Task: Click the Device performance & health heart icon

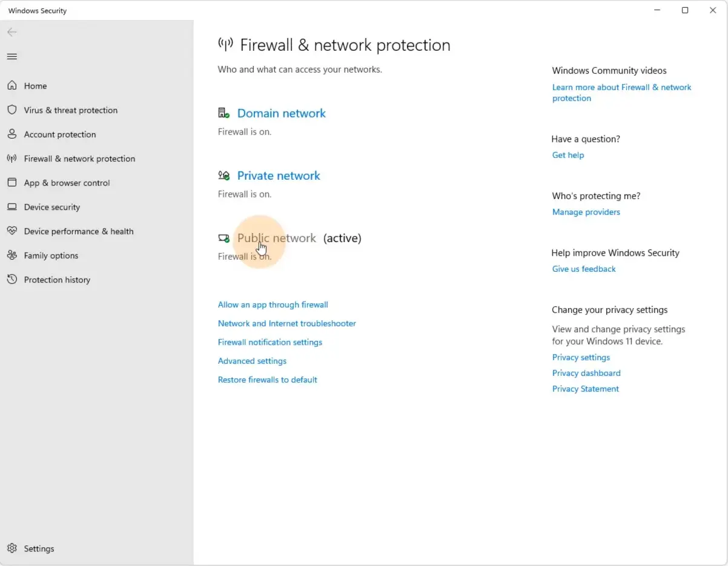Action: point(12,231)
